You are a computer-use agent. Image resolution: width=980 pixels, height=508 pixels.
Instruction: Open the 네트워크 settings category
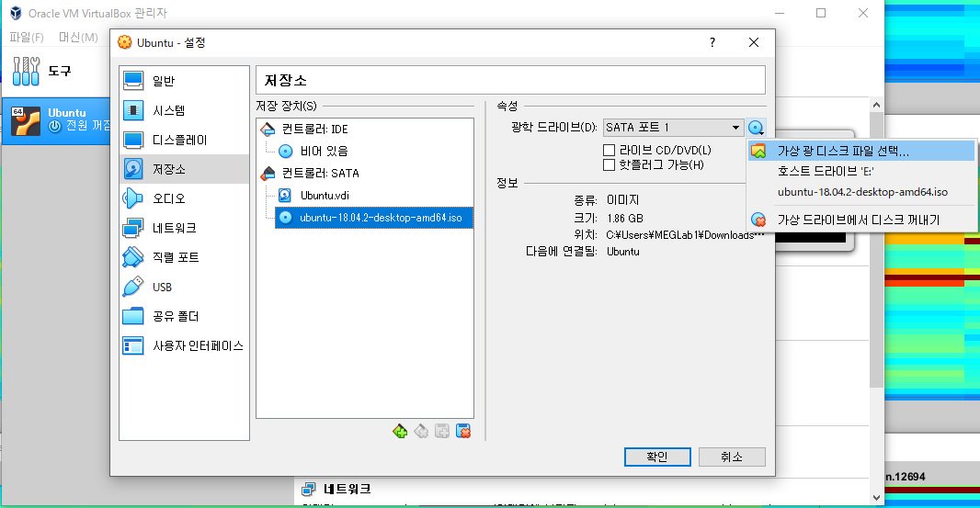click(x=184, y=228)
